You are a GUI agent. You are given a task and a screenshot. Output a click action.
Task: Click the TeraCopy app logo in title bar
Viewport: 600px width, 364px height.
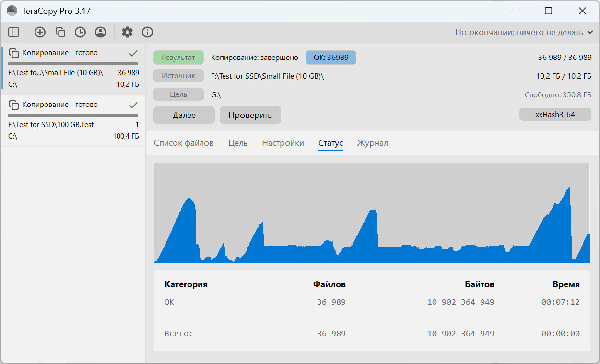(x=12, y=11)
